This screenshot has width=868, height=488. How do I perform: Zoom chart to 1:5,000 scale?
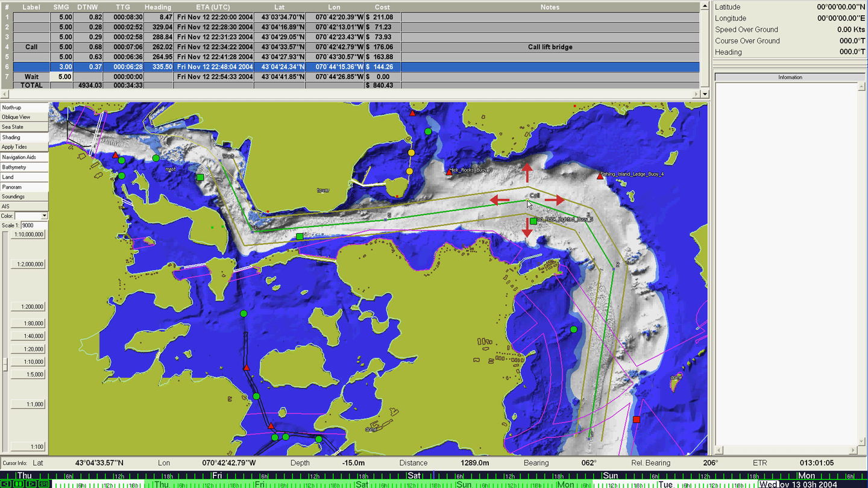click(28, 374)
